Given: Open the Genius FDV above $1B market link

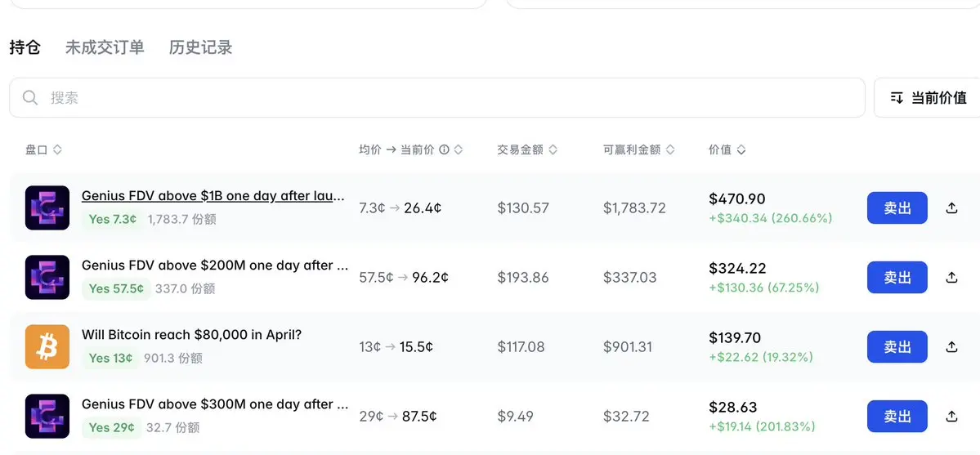Looking at the screenshot, I should click(213, 196).
